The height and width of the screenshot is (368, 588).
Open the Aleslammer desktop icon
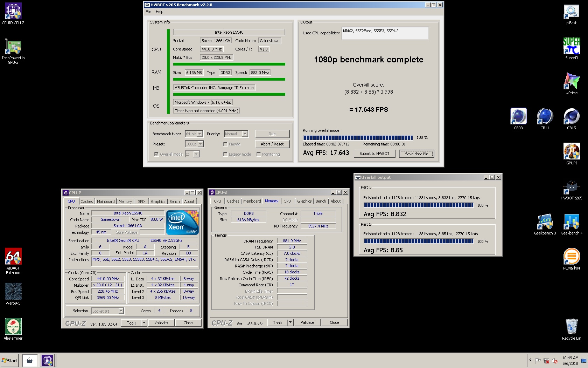(x=13, y=329)
